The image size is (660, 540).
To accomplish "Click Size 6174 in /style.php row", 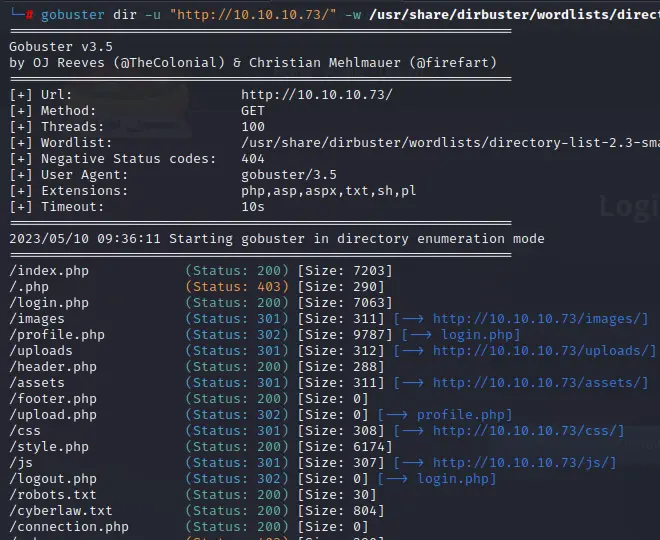I will 345,447.
